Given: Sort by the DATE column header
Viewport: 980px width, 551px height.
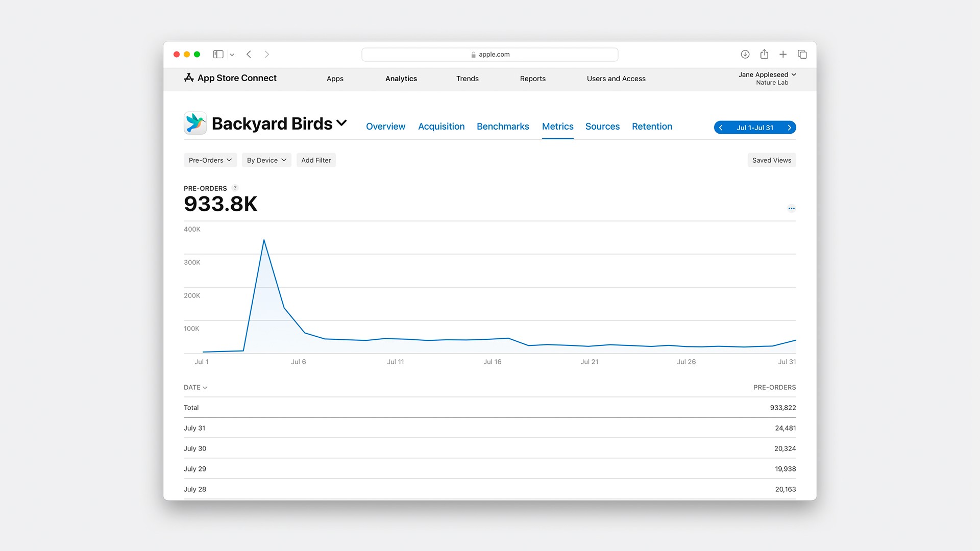Looking at the screenshot, I should pos(195,388).
